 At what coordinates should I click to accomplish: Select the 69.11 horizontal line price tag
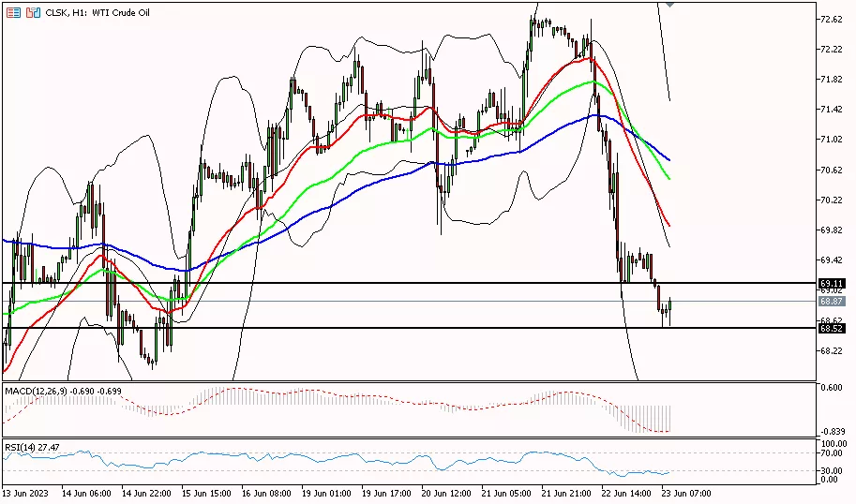click(832, 283)
